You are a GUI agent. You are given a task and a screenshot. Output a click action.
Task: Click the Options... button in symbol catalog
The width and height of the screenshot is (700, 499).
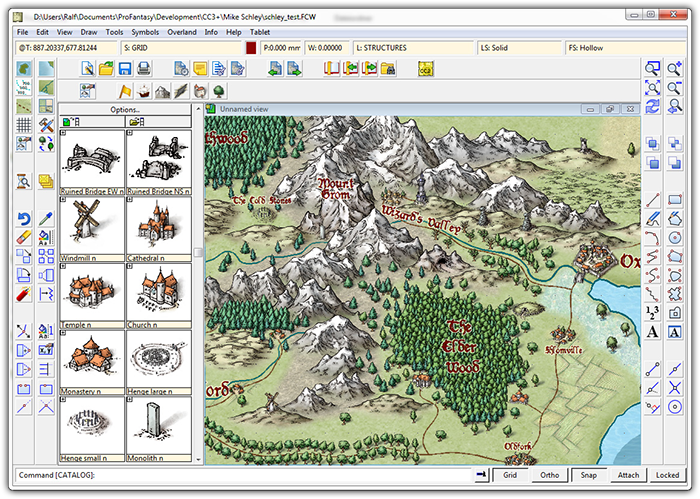coord(124,109)
